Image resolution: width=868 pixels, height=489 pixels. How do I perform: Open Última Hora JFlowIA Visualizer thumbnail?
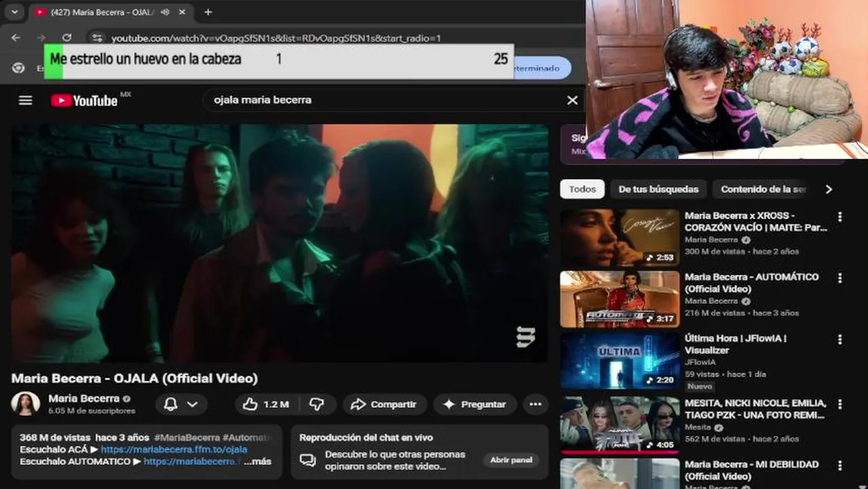(619, 361)
